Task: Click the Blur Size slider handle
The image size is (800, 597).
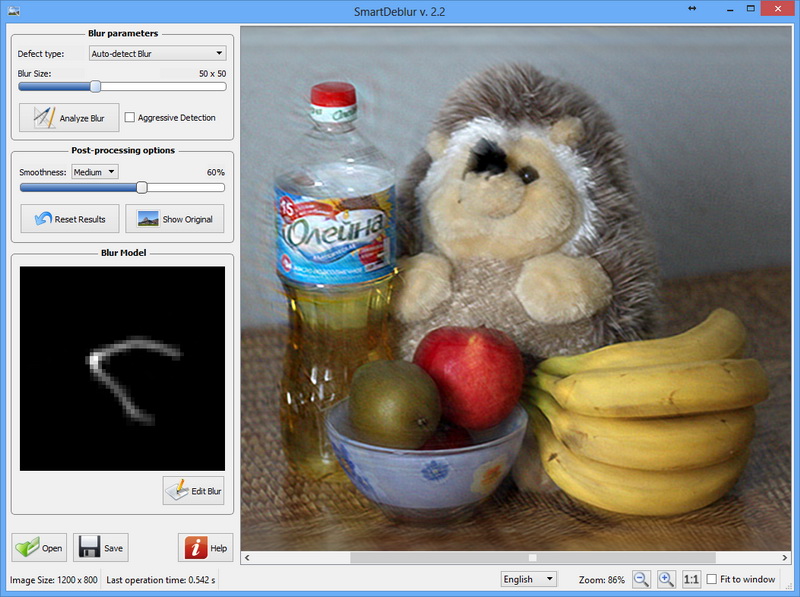Action: pos(95,86)
